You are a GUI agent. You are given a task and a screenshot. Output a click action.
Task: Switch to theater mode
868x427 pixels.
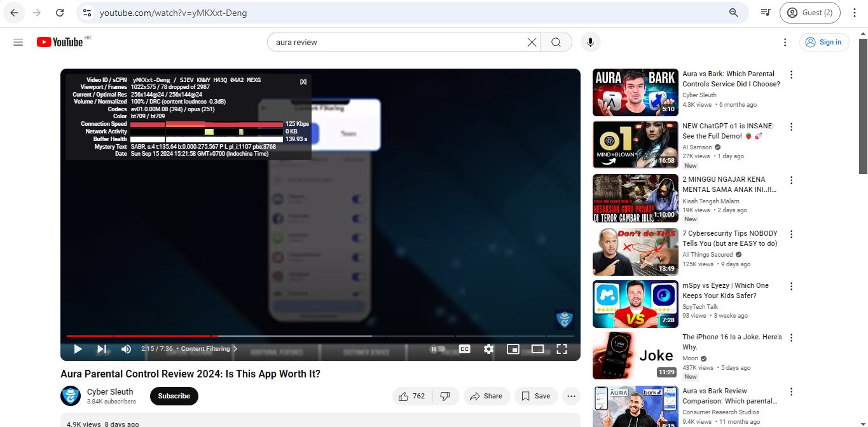(x=537, y=349)
